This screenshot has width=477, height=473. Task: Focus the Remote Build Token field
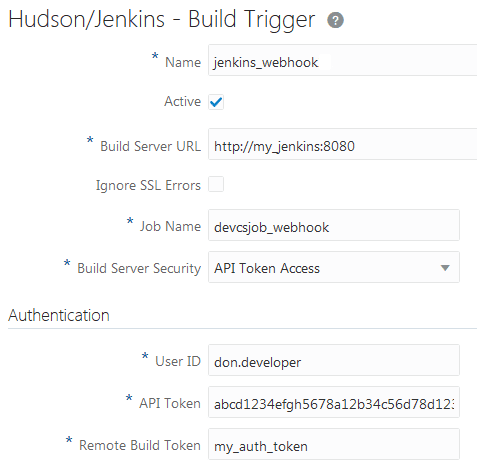(334, 444)
